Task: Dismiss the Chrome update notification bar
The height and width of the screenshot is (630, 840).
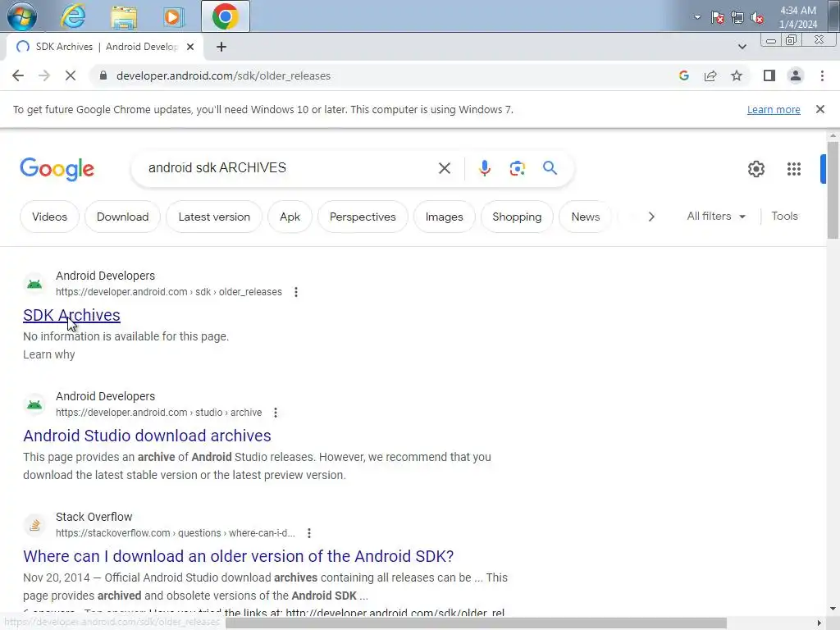Action: click(x=819, y=109)
